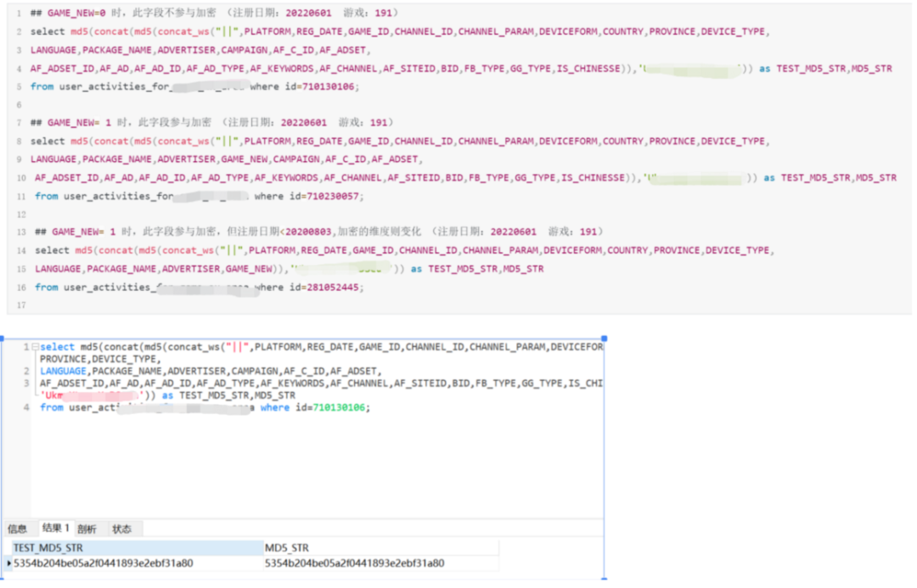
Task: Click the TEST_MD5_STR column header in results
Action: tap(137, 547)
